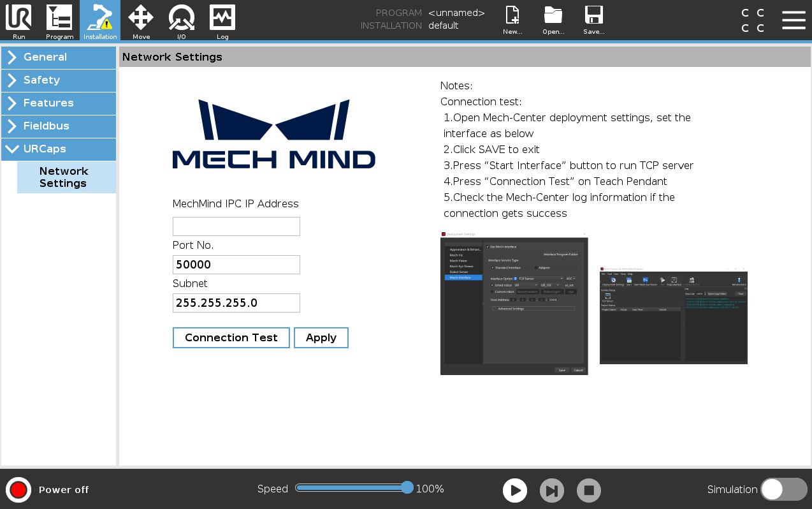812x509 pixels.
Task: Open the I/O tab icon
Action: point(182,20)
